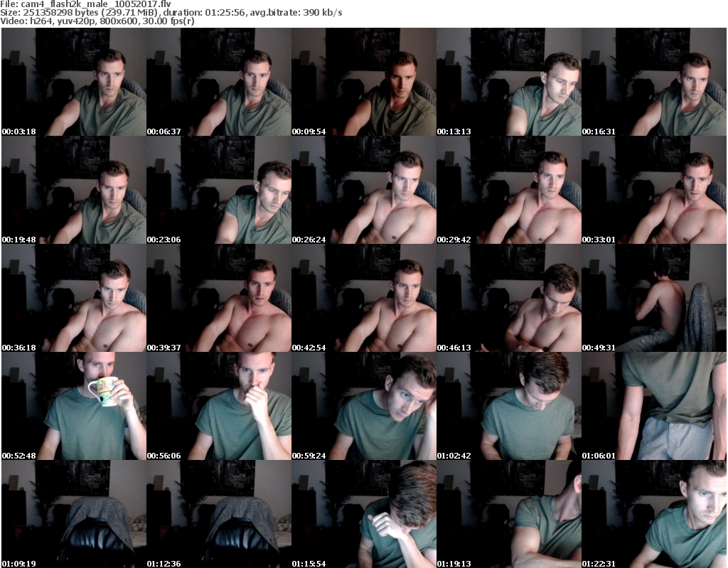Select the empty-chair thumbnail stamped 01:09:19
The height and width of the screenshot is (568, 728).
tap(74, 514)
